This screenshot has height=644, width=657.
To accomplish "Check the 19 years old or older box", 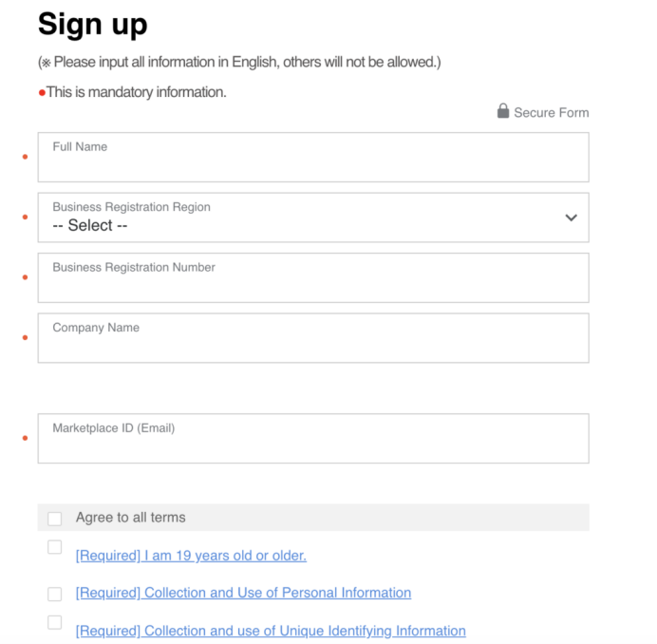I will (54, 547).
